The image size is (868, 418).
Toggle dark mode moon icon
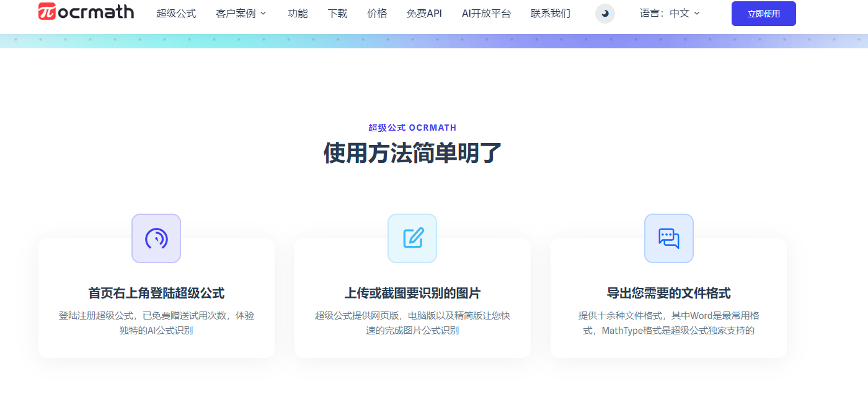tap(605, 14)
